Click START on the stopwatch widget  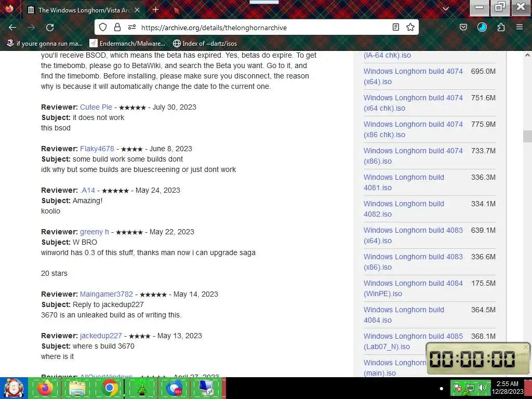pos(522,354)
